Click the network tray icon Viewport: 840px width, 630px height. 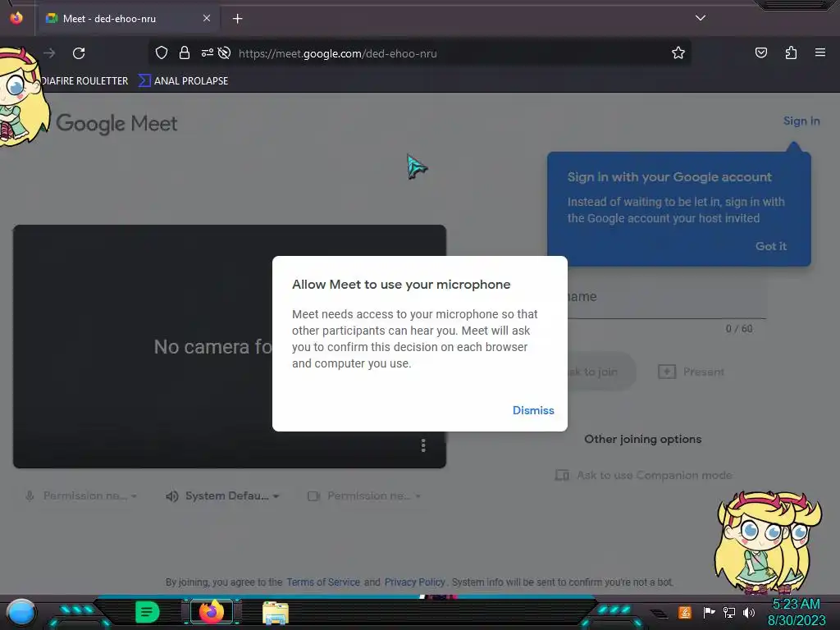729,612
